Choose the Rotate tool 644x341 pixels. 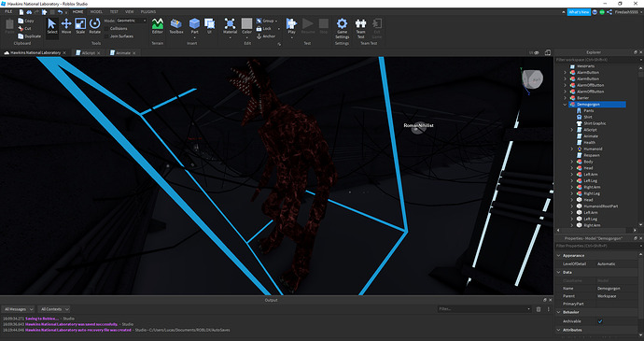pos(95,26)
